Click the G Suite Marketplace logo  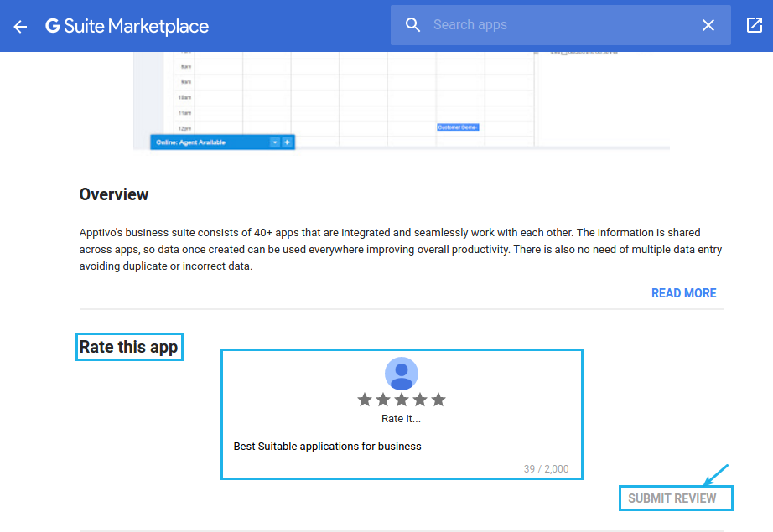point(127,26)
